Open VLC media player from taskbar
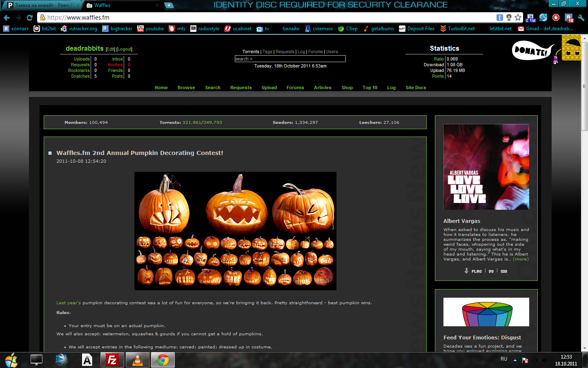The height and width of the screenshot is (368, 588). [x=138, y=360]
